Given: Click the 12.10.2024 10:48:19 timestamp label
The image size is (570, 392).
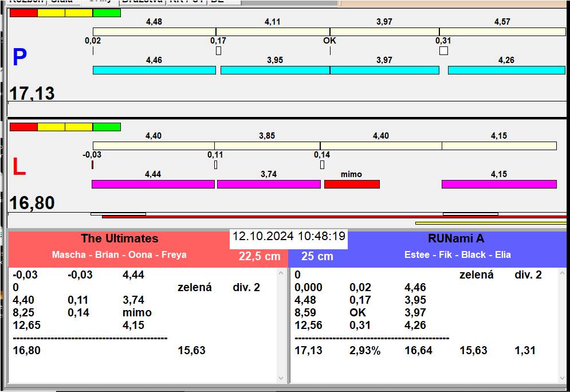Looking at the screenshot, I should click(x=289, y=237).
